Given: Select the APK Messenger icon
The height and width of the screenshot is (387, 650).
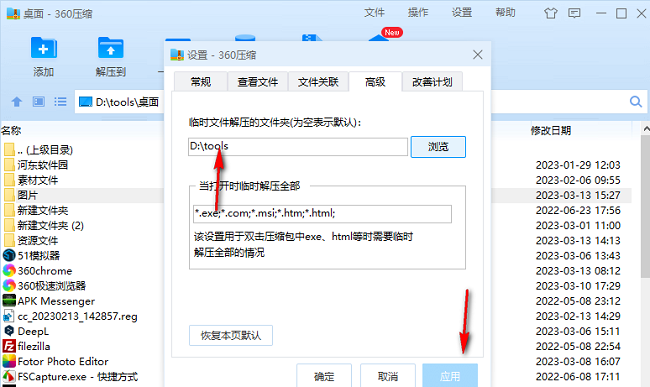Looking at the screenshot, I should click(9, 301).
